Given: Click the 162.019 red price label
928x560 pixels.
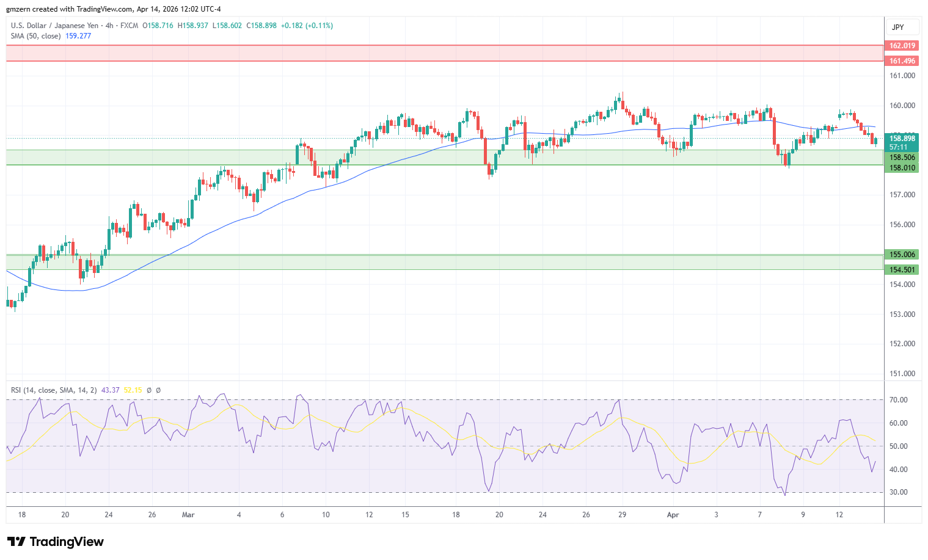Looking at the screenshot, I should click(x=902, y=46).
